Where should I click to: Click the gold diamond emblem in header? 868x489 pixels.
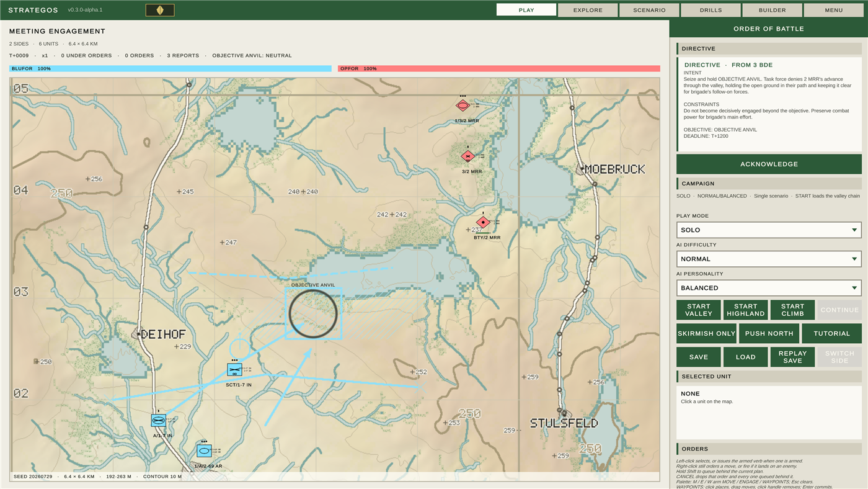[x=160, y=10]
